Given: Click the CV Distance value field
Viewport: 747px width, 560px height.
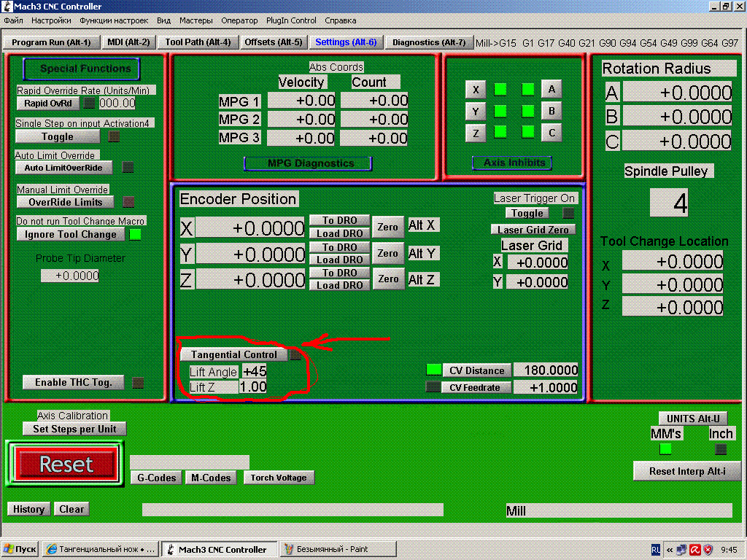Looking at the screenshot, I should (x=546, y=370).
